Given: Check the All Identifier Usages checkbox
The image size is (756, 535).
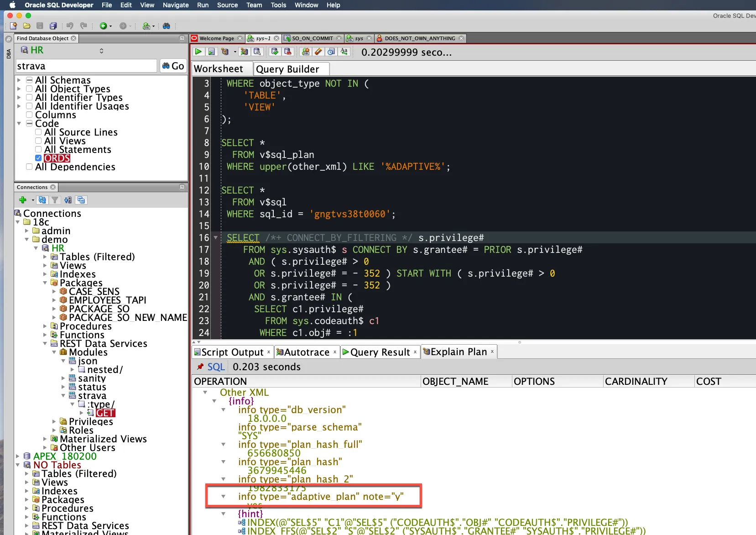Looking at the screenshot, I should tap(29, 106).
